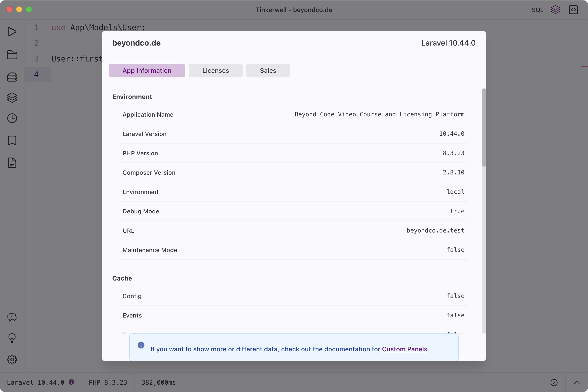This screenshot has width=588, height=392.
Task: Select the Application Name value text
Action: [380, 114]
